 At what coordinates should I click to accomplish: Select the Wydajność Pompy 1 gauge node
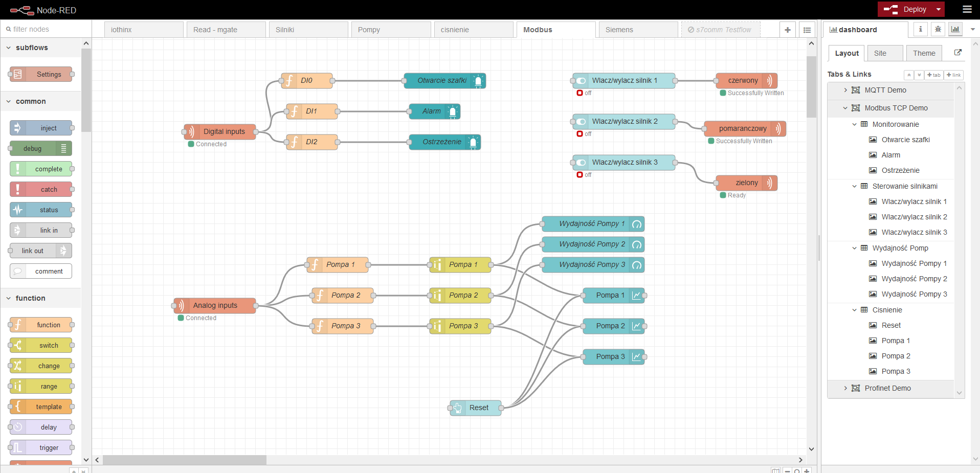[x=593, y=223]
